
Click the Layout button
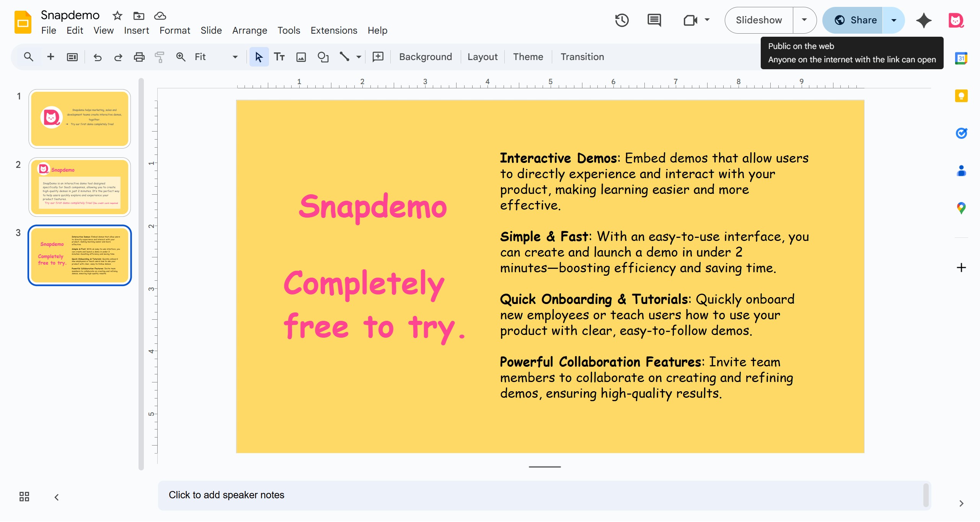coord(482,57)
